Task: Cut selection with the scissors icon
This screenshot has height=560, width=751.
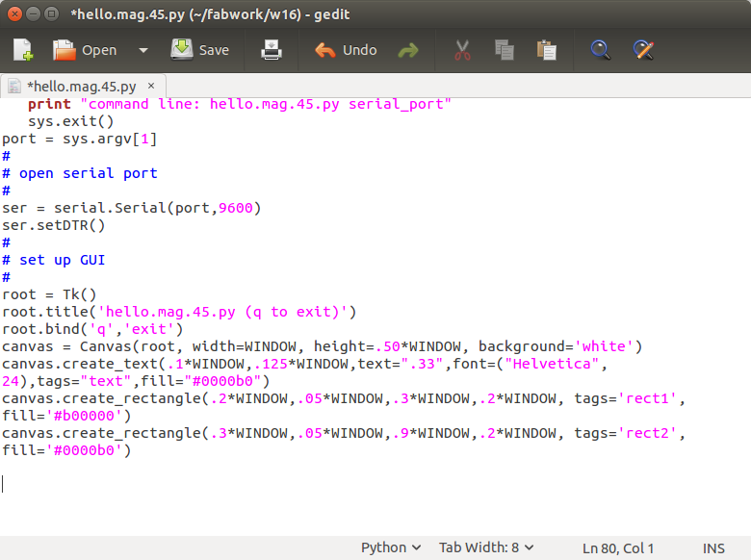Action: (x=462, y=50)
